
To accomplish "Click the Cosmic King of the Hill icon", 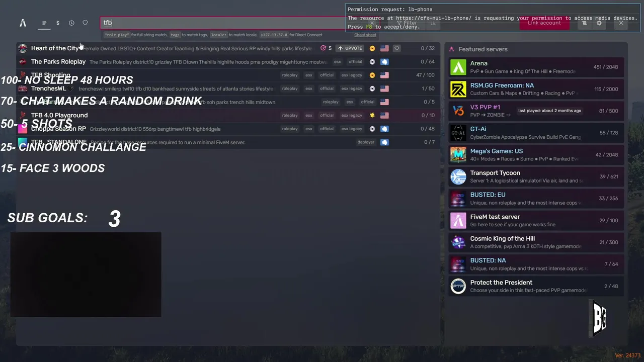I will pos(458,242).
